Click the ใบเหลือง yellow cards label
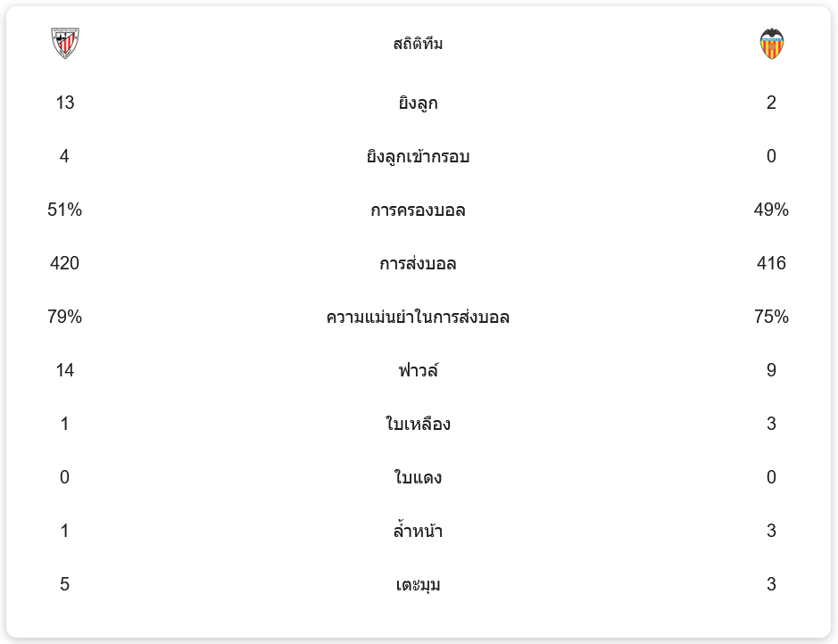 tap(418, 424)
